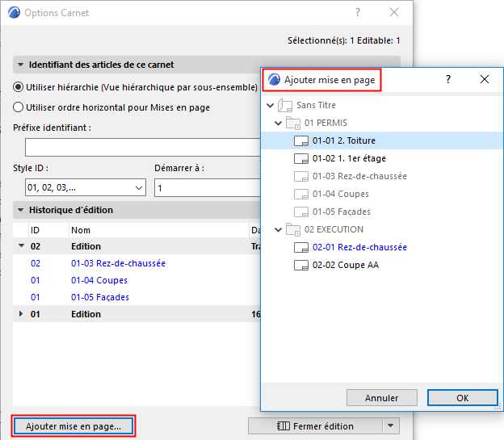Viewport: 504px width, 440px height.
Task: Open help in Options Carnet window
Action: click(358, 12)
